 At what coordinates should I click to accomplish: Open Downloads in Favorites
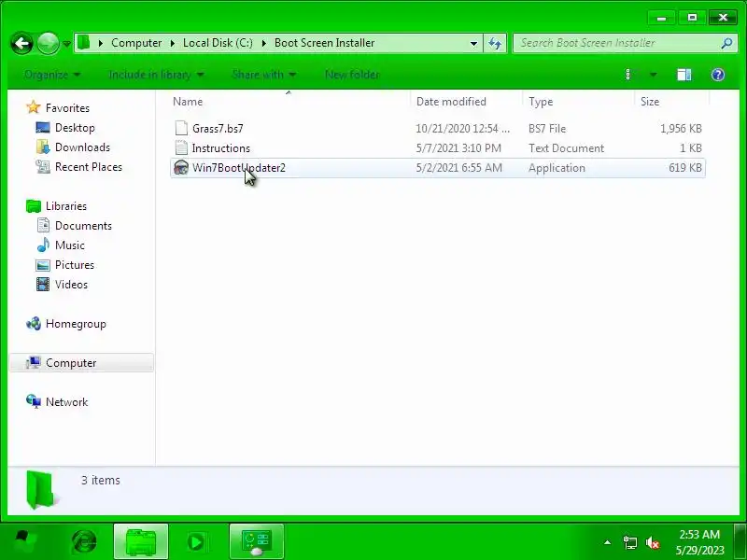coord(82,147)
